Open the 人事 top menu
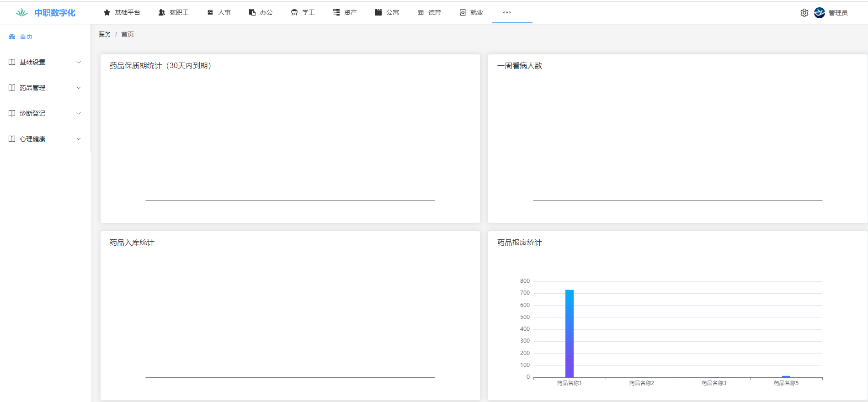Viewport: 868px width, 402px height. tap(219, 12)
